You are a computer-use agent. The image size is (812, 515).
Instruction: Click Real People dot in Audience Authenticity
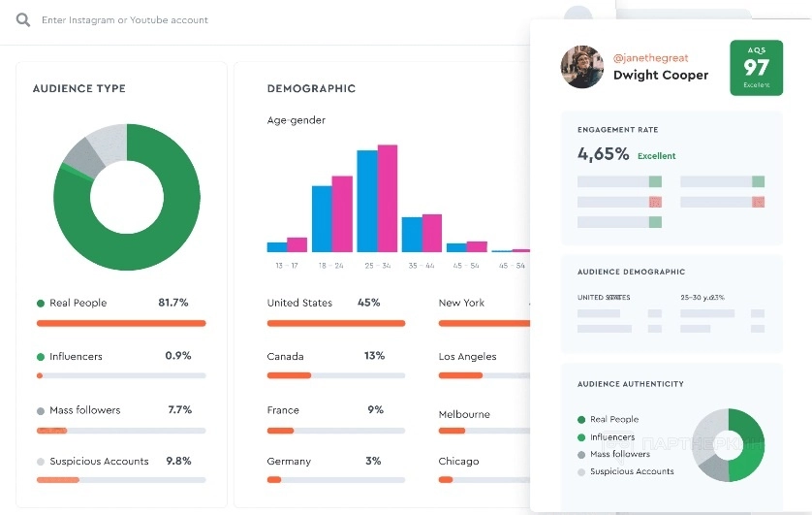[x=581, y=420]
